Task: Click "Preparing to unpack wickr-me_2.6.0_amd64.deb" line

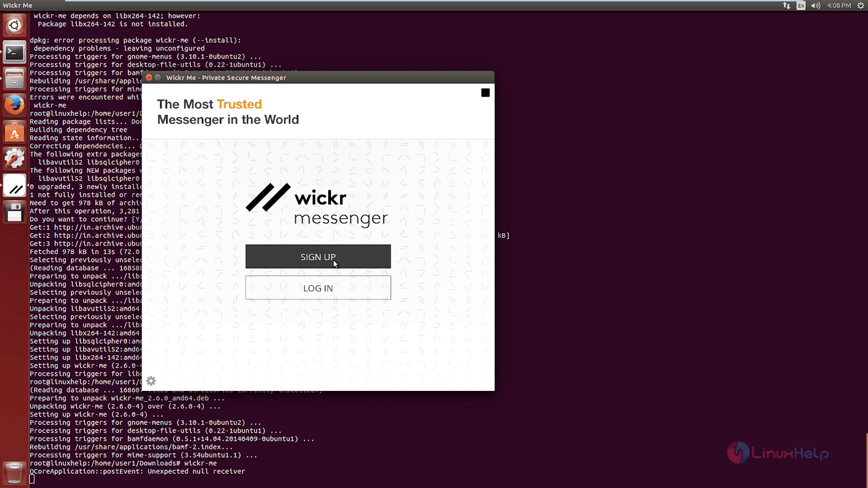Action: (127, 398)
